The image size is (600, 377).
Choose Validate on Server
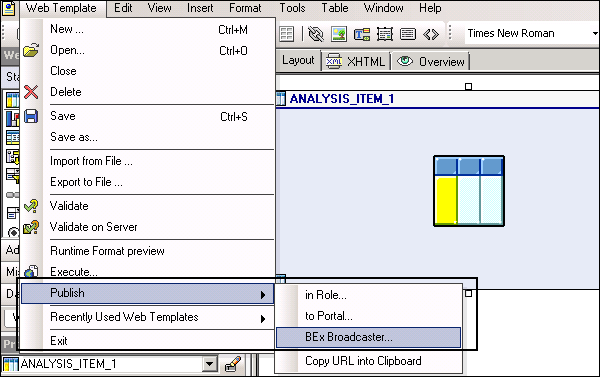pos(148,227)
